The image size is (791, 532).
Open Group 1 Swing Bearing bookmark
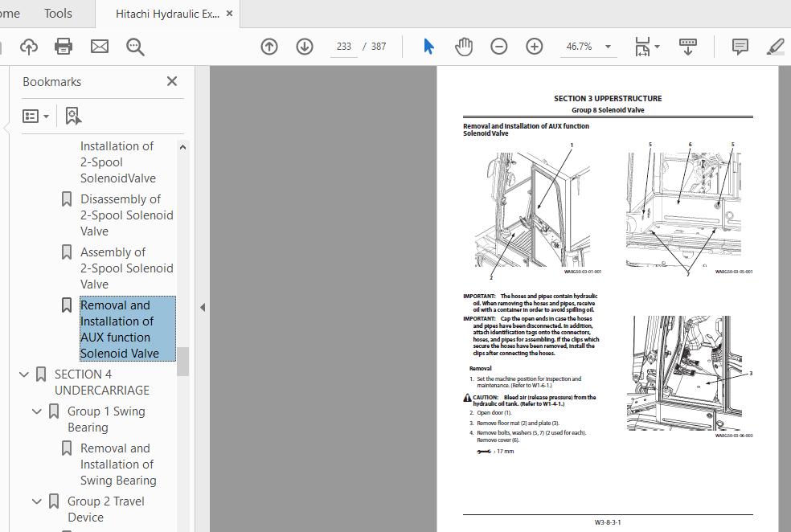[106, 419]
